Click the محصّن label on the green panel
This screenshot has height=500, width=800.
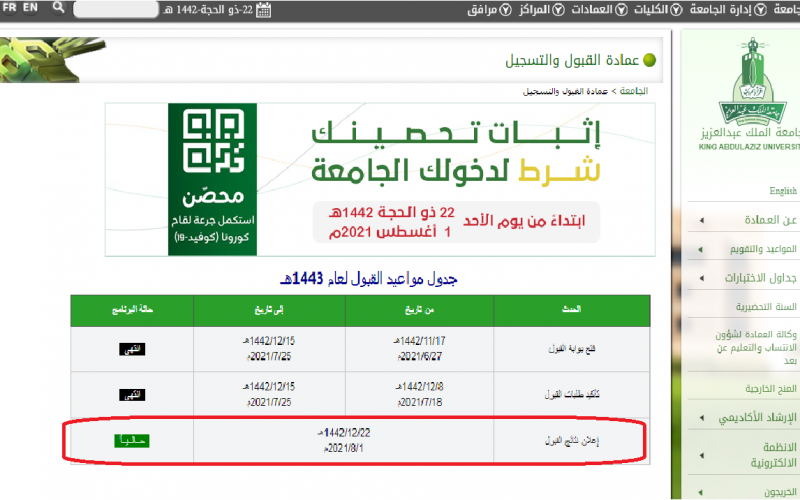213,196
